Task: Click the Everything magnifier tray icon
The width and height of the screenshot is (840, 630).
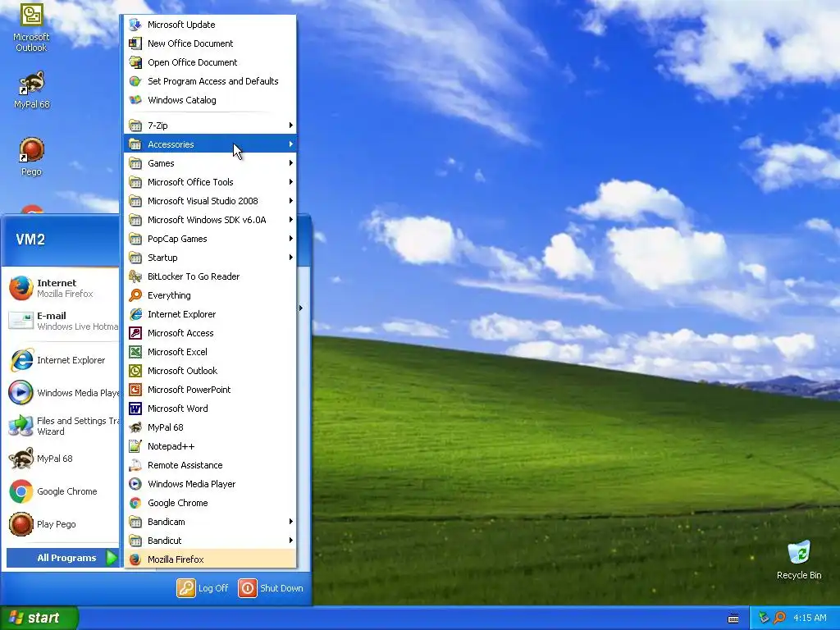Action: pos(779,618)
